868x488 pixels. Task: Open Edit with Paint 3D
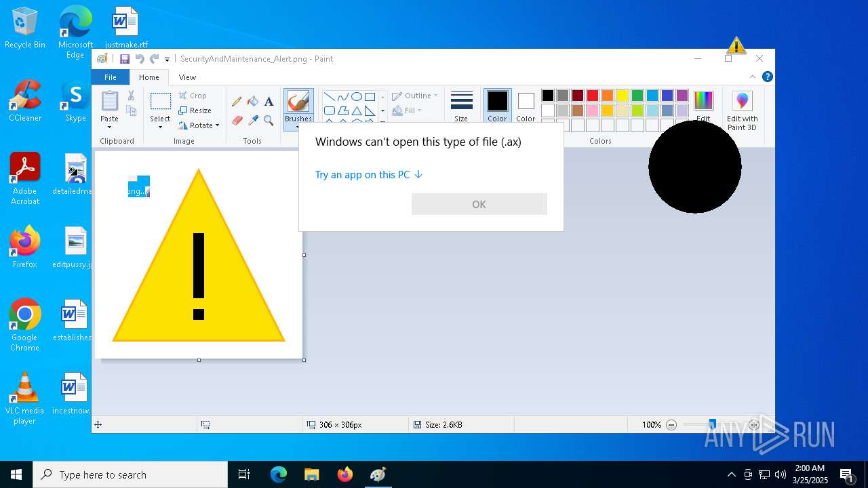pos(743,110)
